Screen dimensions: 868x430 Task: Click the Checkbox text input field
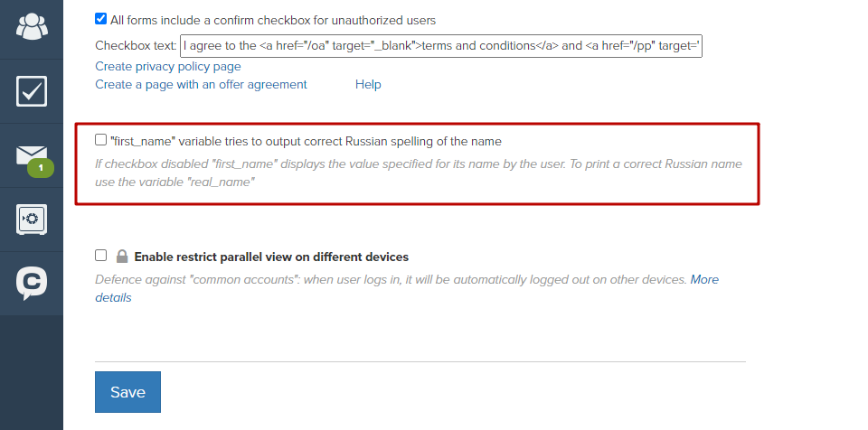click(441, 45)
